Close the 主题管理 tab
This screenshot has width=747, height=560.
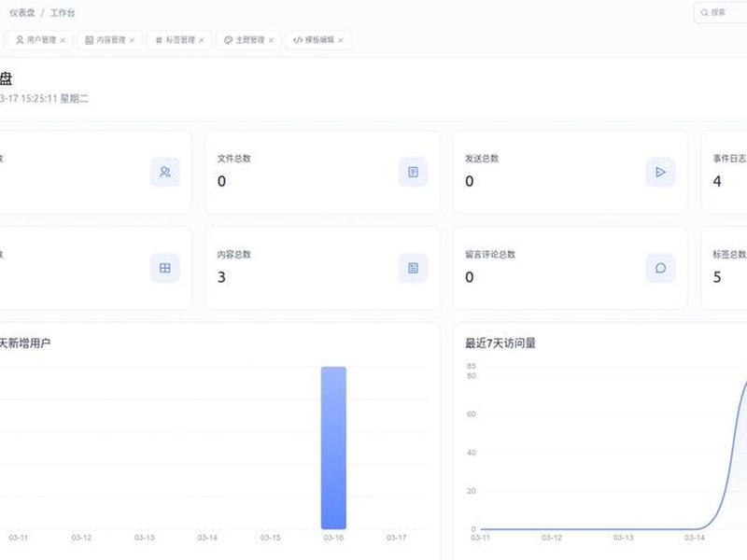(x=271, y=40)
